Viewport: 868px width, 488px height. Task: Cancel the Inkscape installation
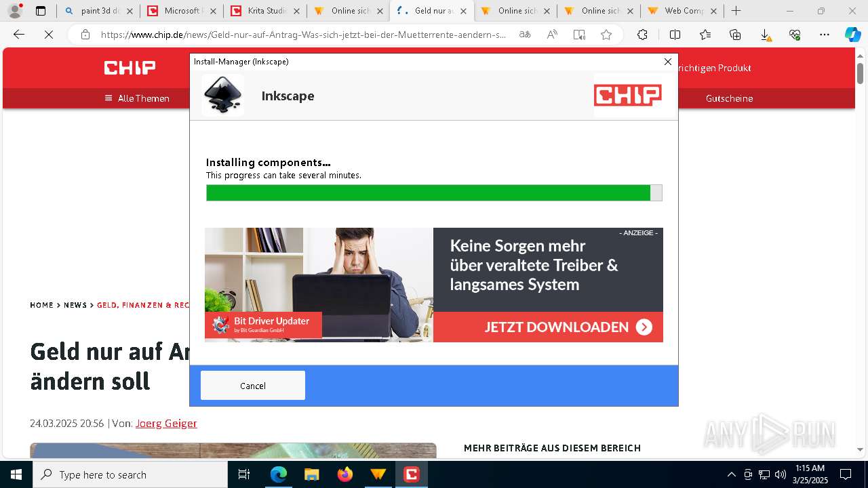[x=252, y=386]
